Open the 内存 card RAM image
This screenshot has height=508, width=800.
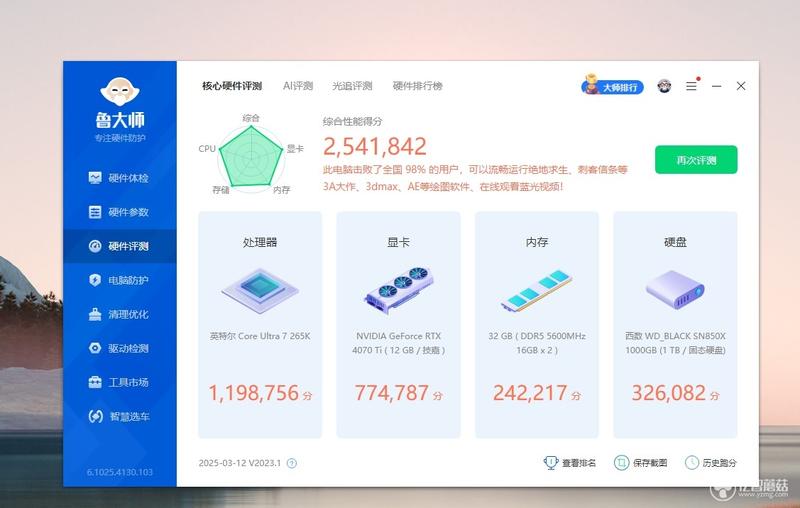tap(537, 290)
